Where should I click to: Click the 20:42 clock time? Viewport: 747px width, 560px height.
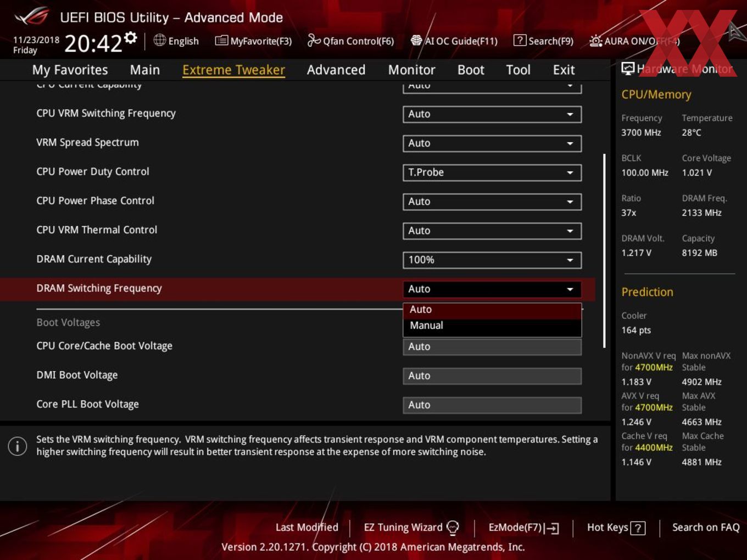[93, 43]
